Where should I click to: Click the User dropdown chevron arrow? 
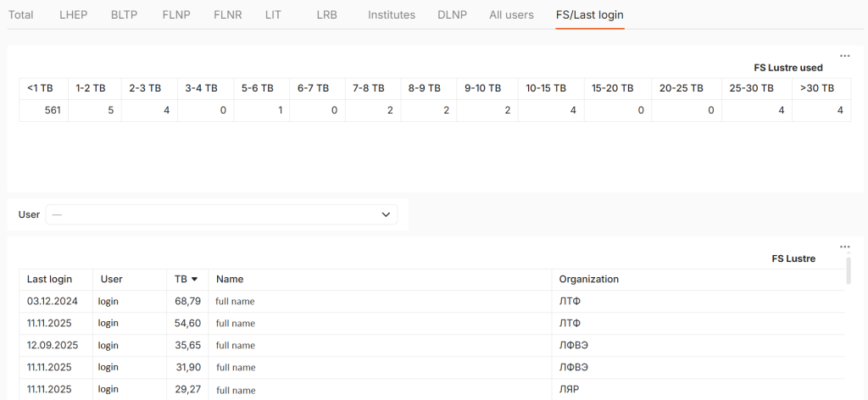point(387,214)
